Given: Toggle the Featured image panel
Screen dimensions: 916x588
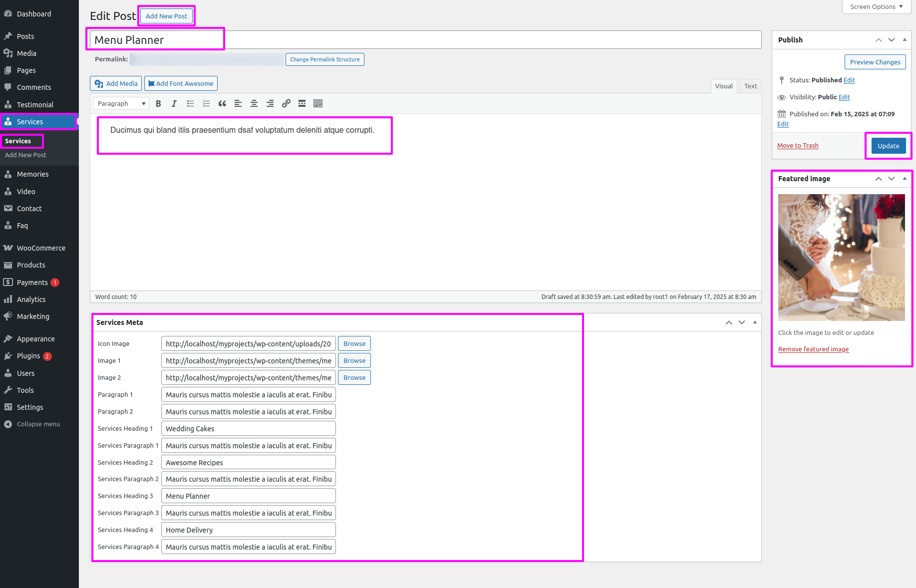Looking at the screenshot, I should pyautogui.click(x=905, y=179).
